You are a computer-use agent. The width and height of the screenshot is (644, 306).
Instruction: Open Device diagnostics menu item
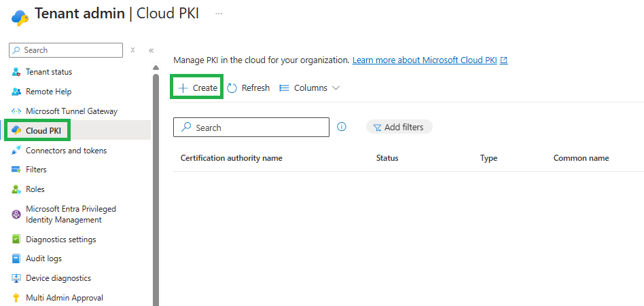click(58, 278)
